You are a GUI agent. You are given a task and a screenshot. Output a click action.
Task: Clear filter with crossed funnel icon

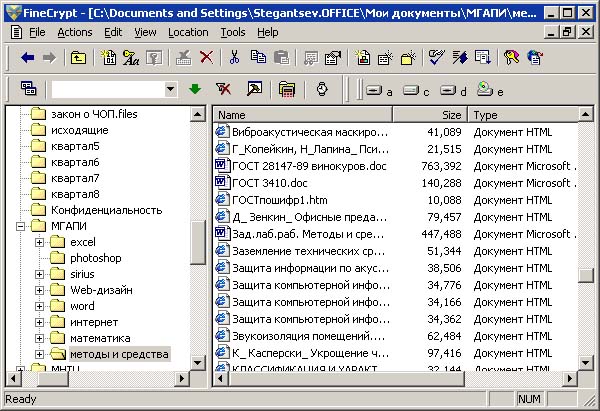[x=223, y=89]
